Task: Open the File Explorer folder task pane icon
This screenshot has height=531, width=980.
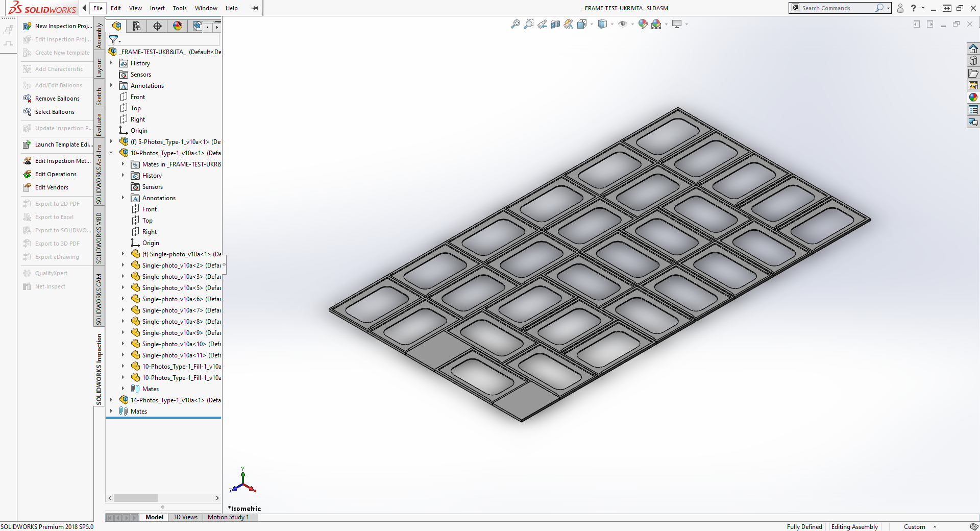Action: pos(973,73)
